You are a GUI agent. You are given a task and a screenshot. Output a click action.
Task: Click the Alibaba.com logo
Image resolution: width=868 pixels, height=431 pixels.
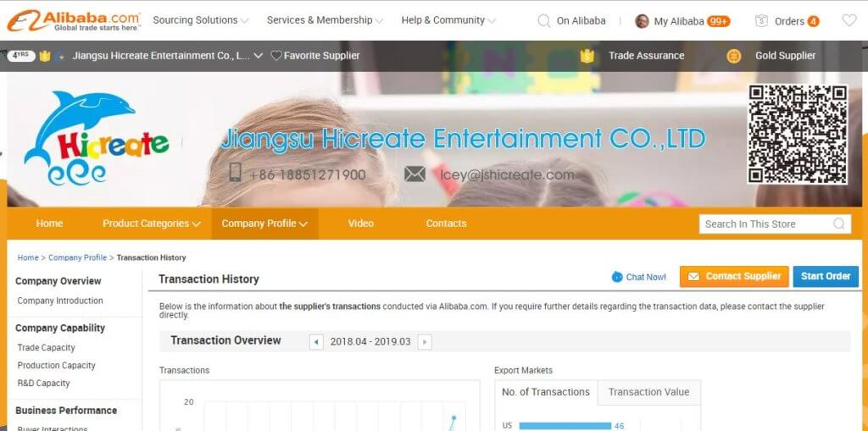pyautogui.click(x=74, y=20)
